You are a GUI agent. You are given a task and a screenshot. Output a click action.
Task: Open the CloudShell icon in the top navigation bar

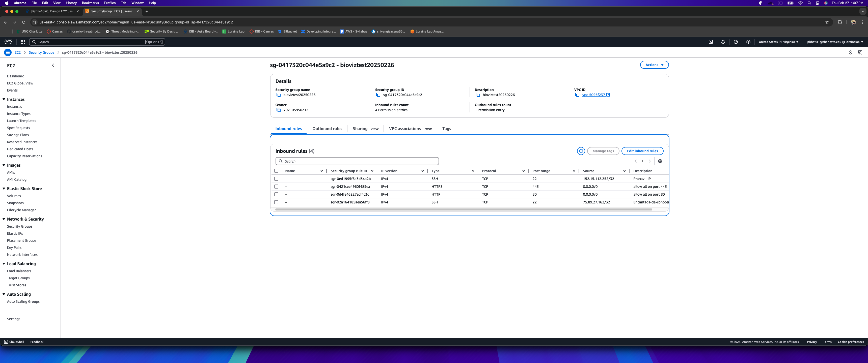(x=711, y=42)
